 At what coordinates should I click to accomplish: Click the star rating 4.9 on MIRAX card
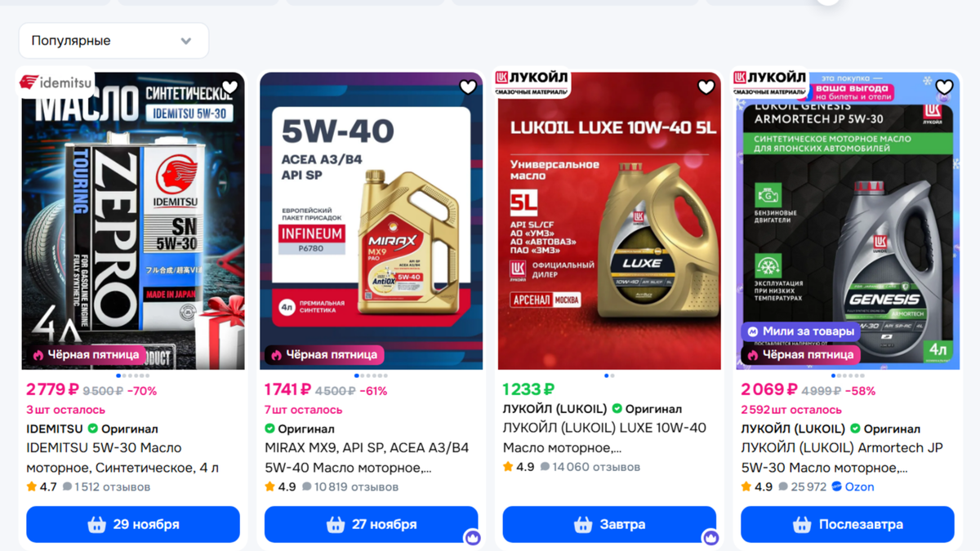(280, 487)
